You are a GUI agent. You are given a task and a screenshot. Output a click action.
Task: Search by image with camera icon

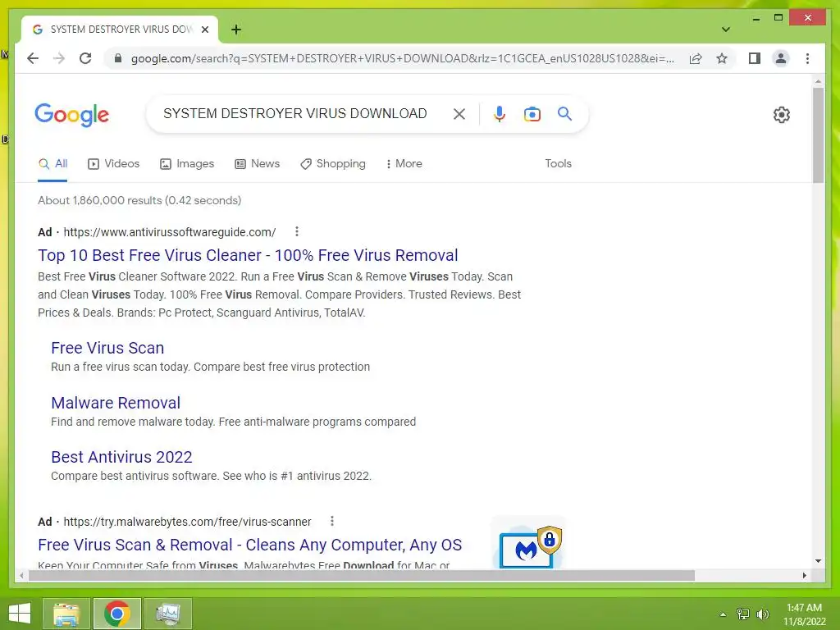(532, 113)
